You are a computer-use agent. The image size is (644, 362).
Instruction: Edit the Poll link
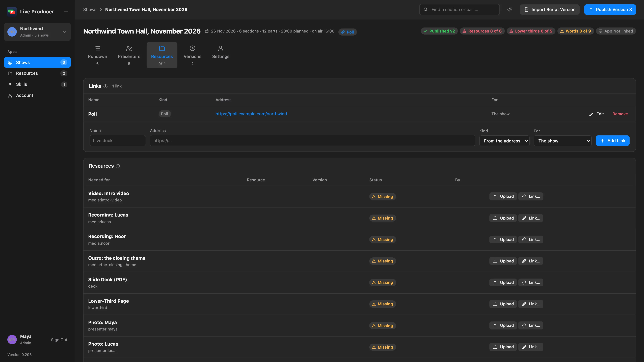point(596,114)
